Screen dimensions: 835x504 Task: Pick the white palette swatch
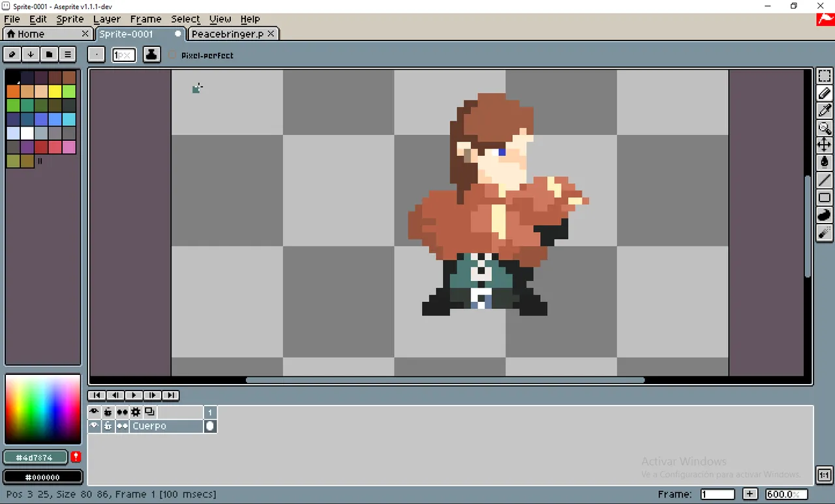click(x=27, y=133)
